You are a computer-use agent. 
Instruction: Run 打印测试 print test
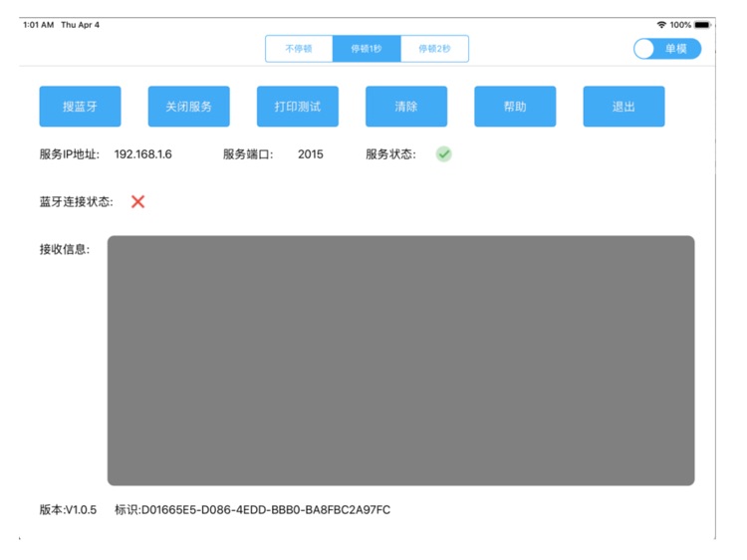click(298, 107)
